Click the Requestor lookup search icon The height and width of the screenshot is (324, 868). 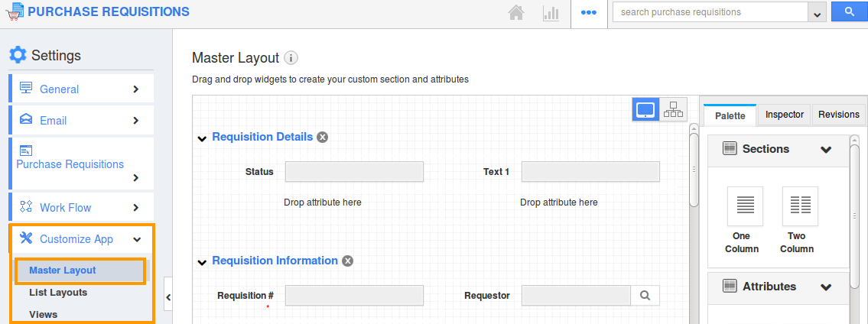(645, 296)
